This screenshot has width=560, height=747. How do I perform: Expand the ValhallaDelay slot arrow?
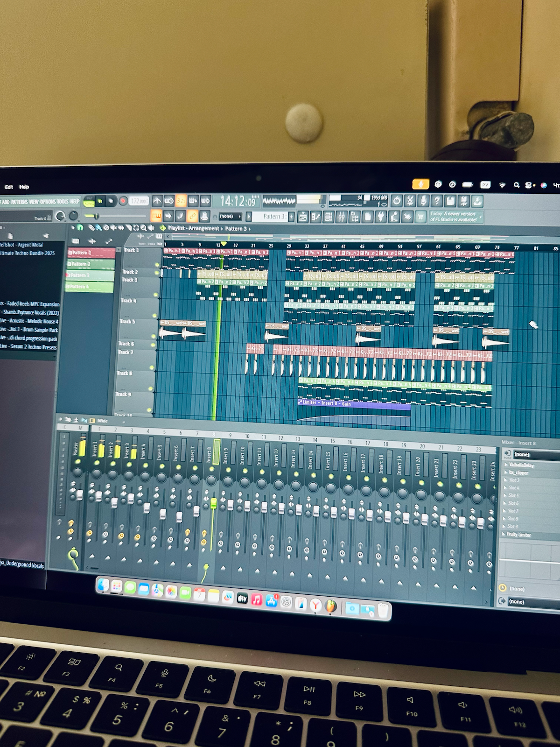pyautogui.click(x=505, y=465)
